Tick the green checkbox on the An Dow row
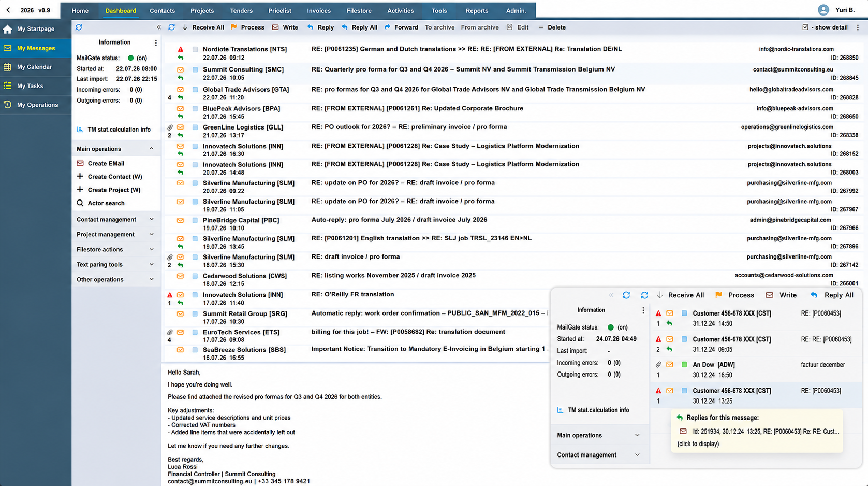868x486 pixels. point(684,365)
